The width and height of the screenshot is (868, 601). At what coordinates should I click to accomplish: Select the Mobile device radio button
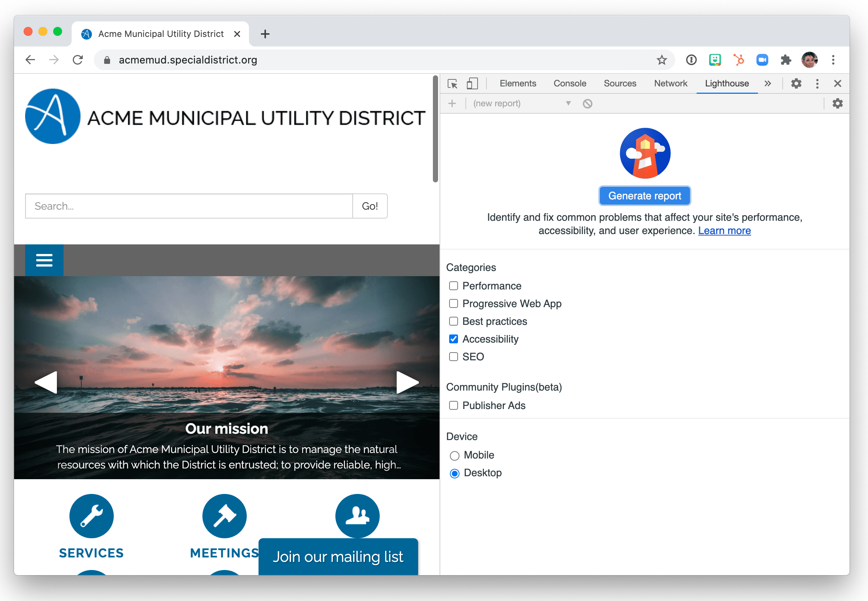click(454, 455)
